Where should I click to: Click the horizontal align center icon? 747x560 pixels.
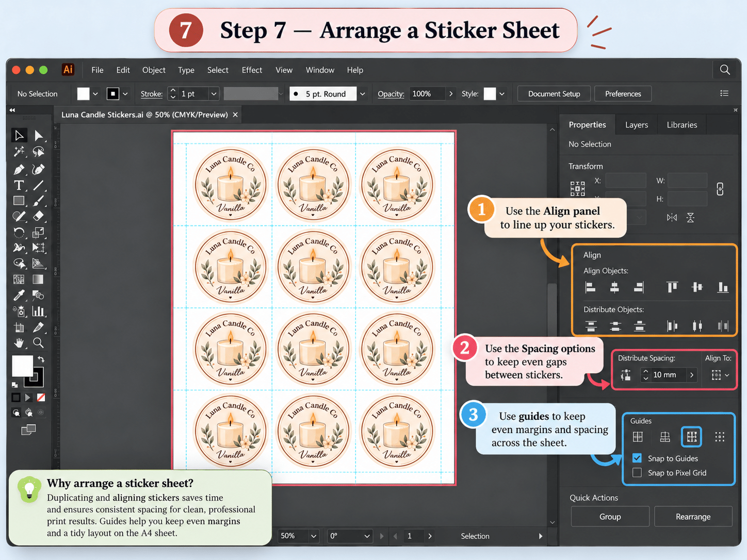click(x=614, y=287)
